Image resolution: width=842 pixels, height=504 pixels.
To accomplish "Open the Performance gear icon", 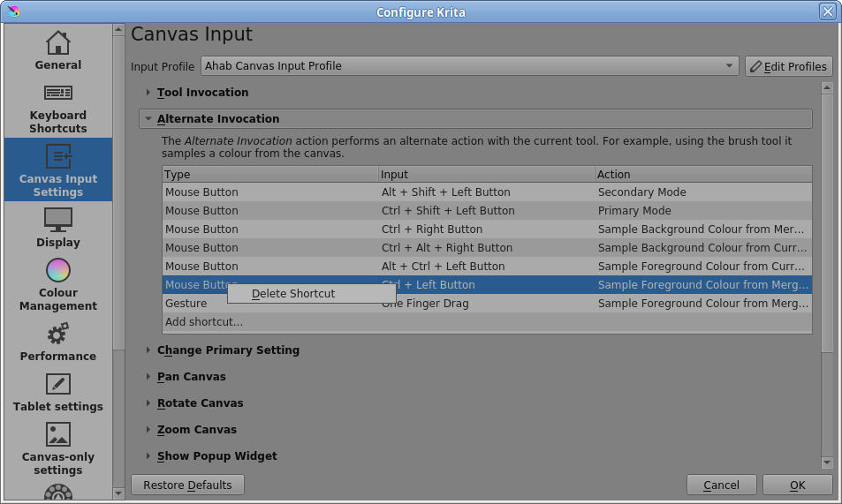I will [x=58, y=334].
